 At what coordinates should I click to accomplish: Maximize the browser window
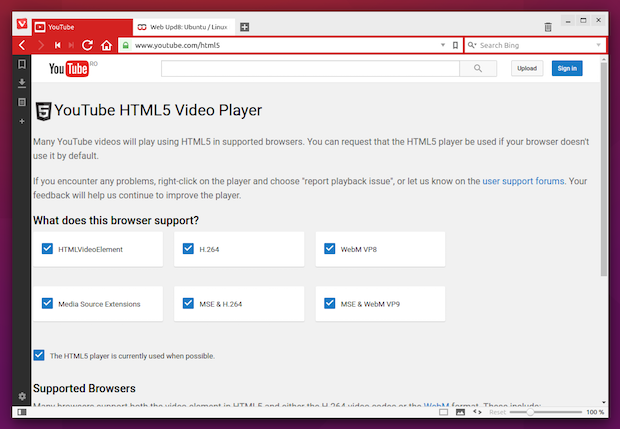click(x=583, y=21)
